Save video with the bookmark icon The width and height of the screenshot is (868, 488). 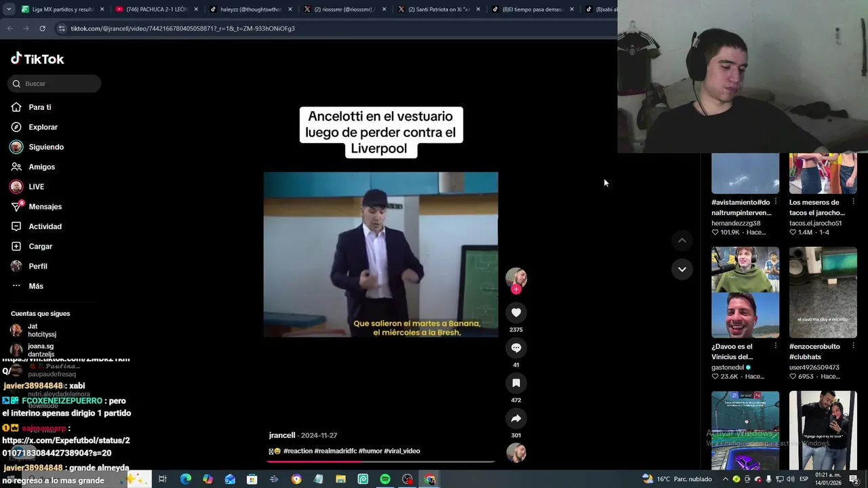(516, 383)
